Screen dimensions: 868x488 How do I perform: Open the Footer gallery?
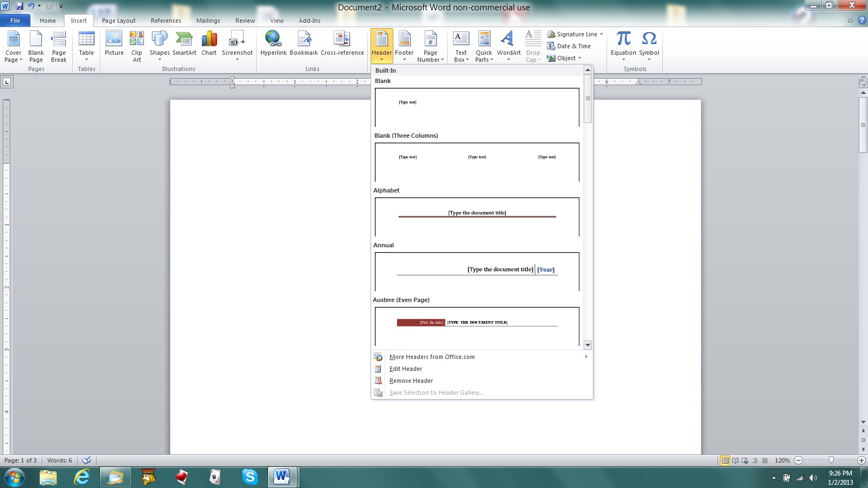(x=404, y=47)
